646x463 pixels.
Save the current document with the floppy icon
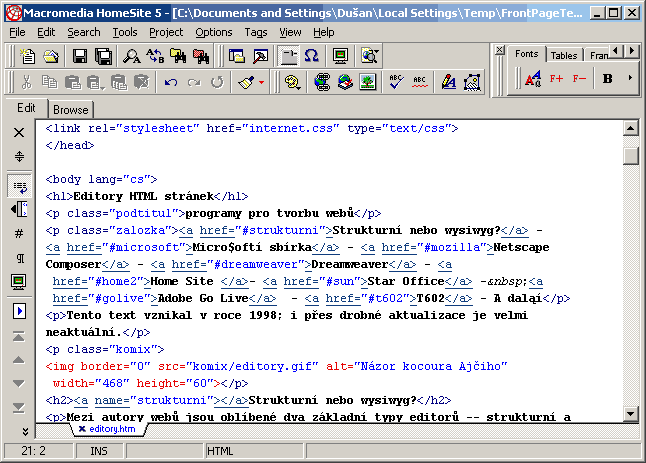pyautogui.click(x=79, y=56)
